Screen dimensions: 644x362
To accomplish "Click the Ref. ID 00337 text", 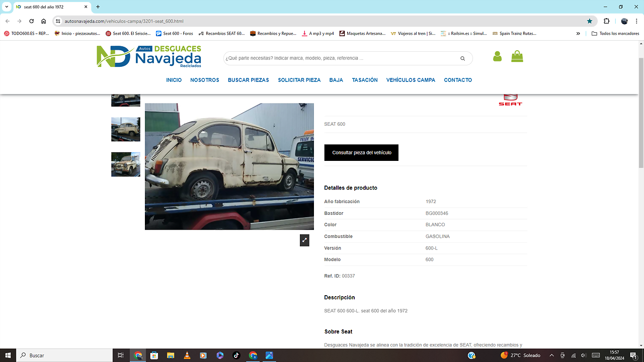I will 340,276.
